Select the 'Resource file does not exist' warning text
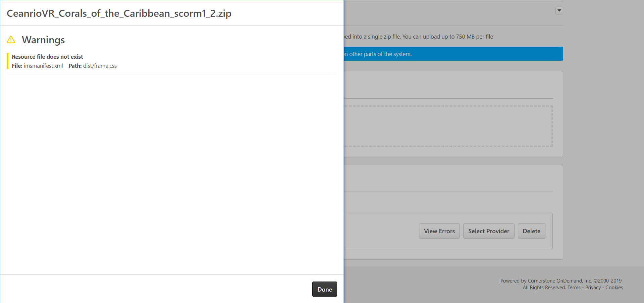This screenshot has width=644, height=303. 47,57
